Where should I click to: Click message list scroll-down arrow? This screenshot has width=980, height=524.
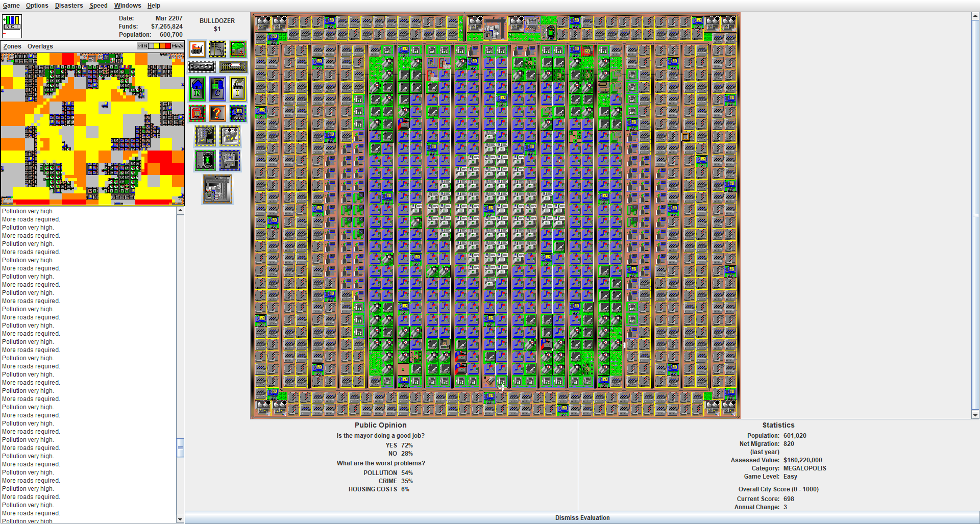(180, 519)
